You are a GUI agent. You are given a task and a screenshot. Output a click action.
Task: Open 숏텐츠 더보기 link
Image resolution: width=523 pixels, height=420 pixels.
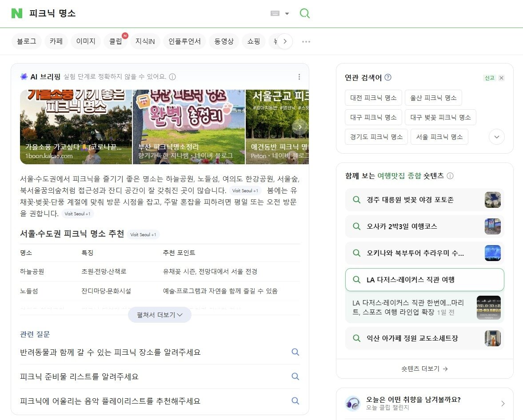424,368
